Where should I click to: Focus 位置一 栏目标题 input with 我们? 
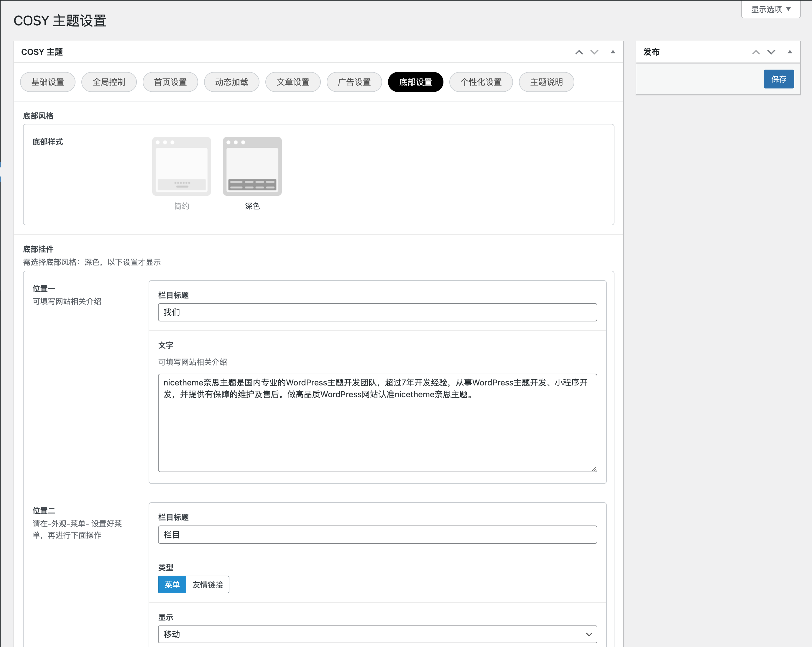click(x=377, y=312)
